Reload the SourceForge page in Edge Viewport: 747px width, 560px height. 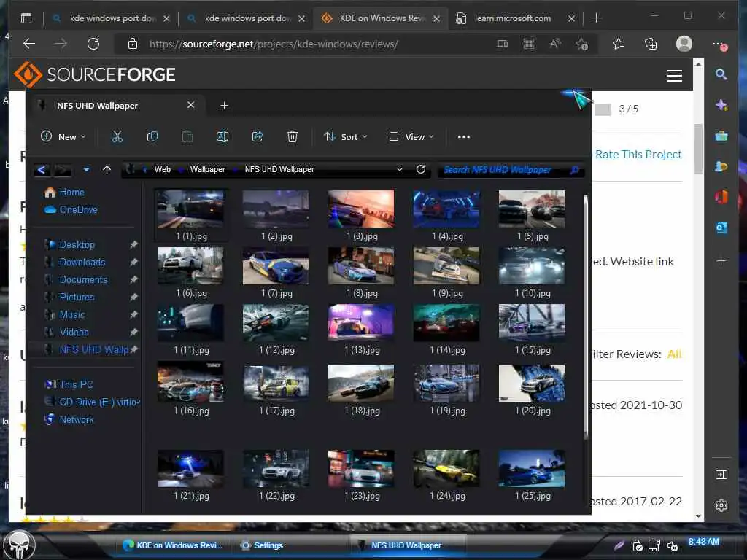click(93, 44)
